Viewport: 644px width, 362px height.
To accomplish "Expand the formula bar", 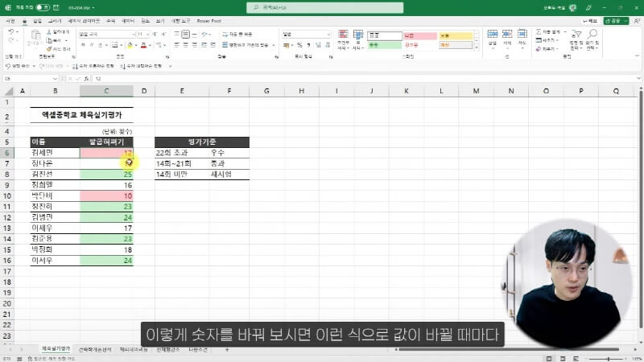I will pos(638,78).
